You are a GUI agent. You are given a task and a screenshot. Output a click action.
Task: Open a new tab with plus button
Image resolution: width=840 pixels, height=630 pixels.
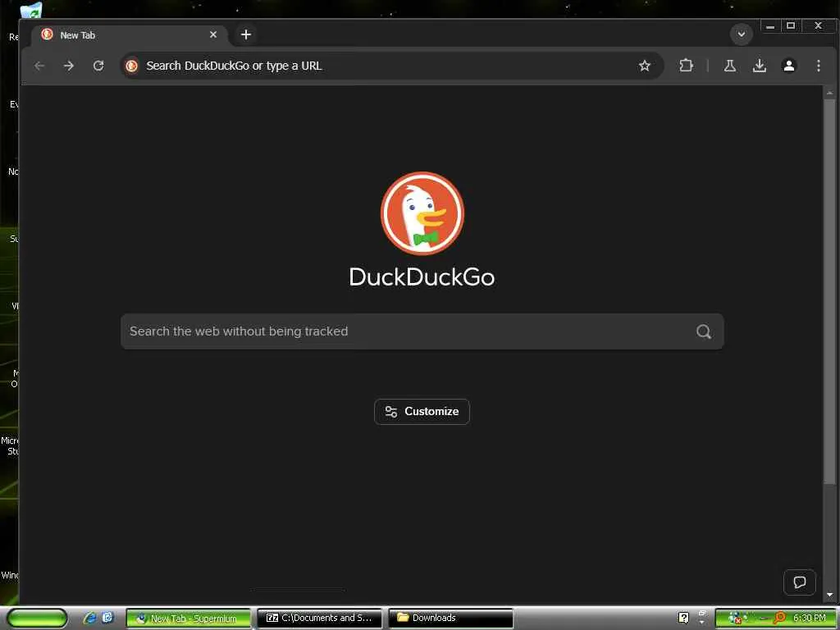click(x=246, y=34)
